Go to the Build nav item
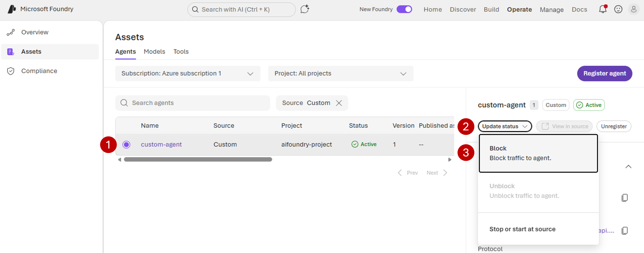This screenshot has height=253, width=644. coord(491,10)
